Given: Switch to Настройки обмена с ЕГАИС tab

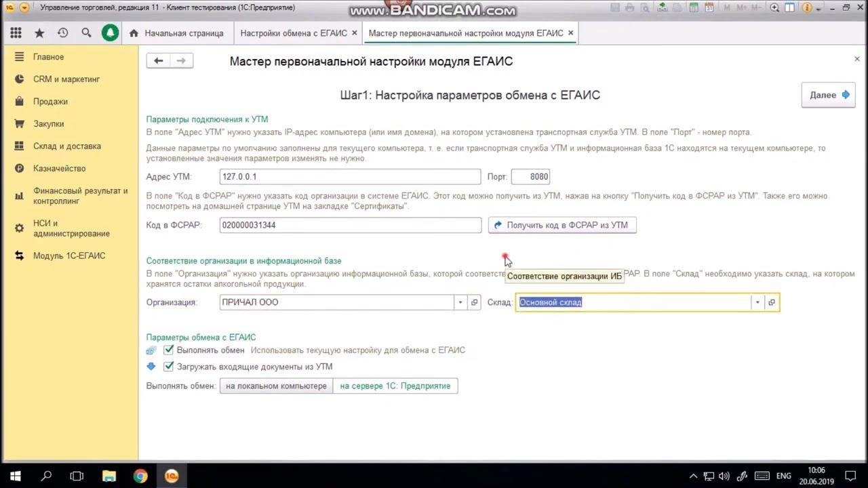Looking at the screenshot, I should (x=294, y=33).
